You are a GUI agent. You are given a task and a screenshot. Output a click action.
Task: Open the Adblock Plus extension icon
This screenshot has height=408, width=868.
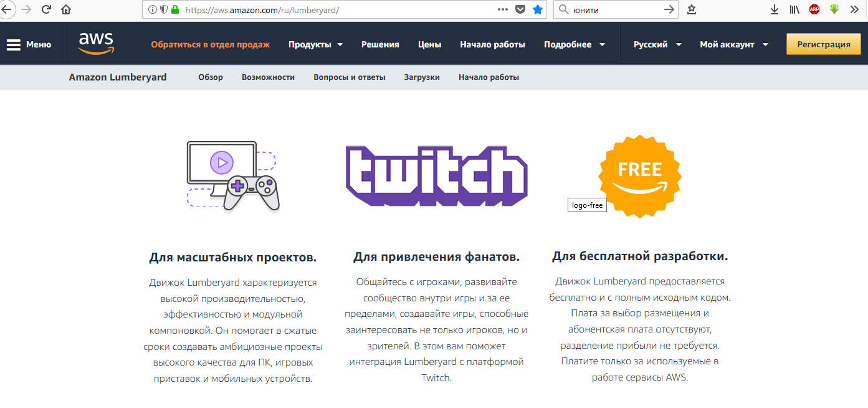tap(814, 9)
